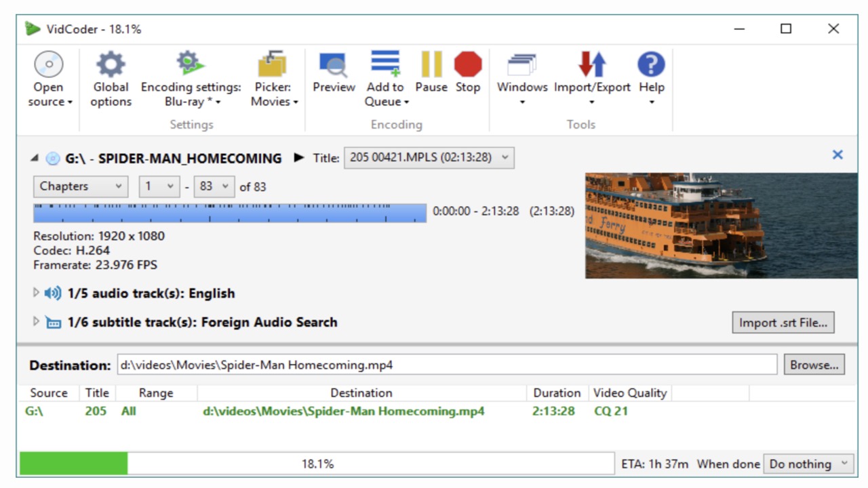Click the Duration column header
Viewport: 868px width, 488px height.
click(557, 393)
